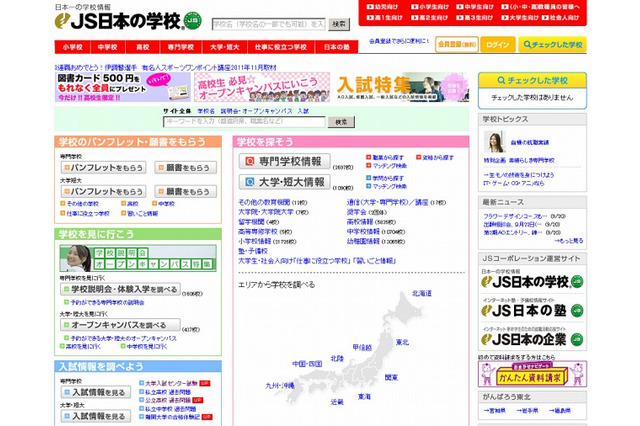
Task: Click 専門学校 入試情報を見る button
Action: (x=96, y=393)
